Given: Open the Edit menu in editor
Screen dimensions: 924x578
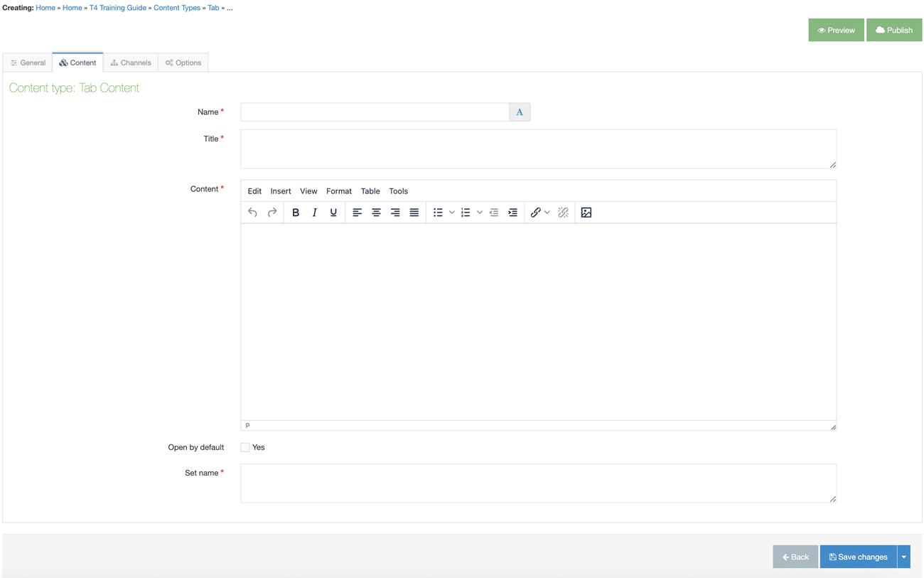Looking at the screenshot, I should coord(254,191).
